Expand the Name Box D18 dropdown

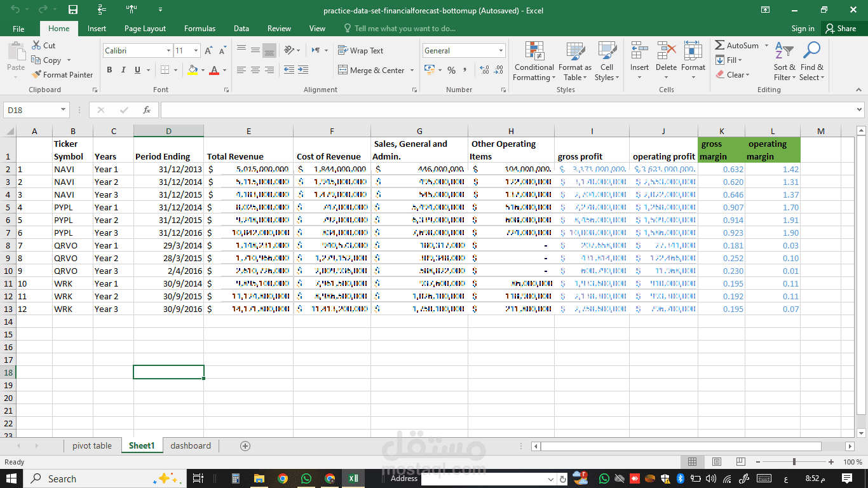pyautogui.click(x=63, y=110)
